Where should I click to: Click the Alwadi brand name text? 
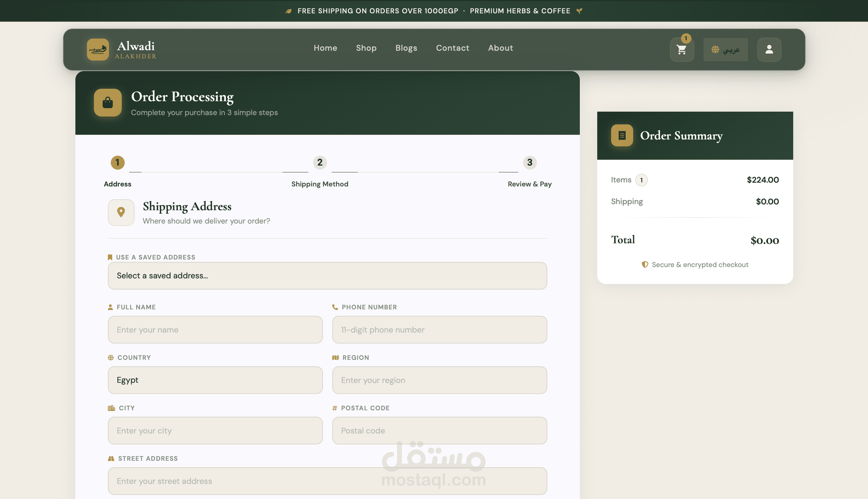coord(136,46)
